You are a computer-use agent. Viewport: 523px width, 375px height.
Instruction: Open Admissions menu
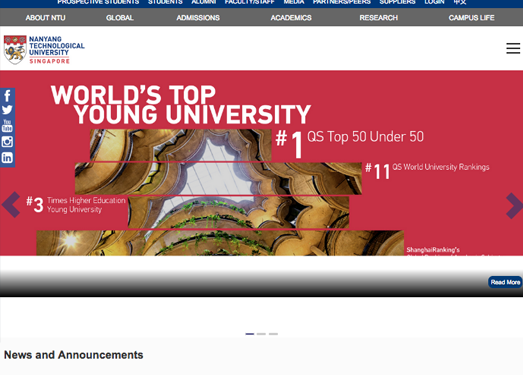tap(198, 18)
